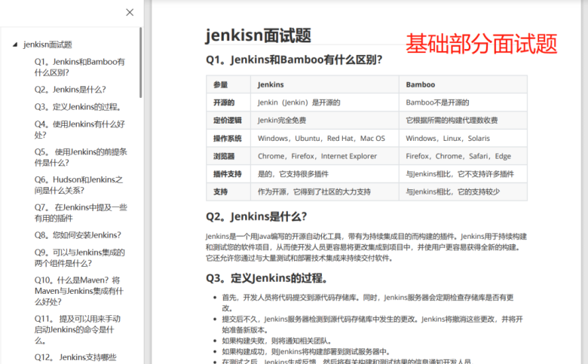588x364 pixels.
Task: Click cell Chrome, Firefox, Internet Explorer
Action: pos(325,156)
